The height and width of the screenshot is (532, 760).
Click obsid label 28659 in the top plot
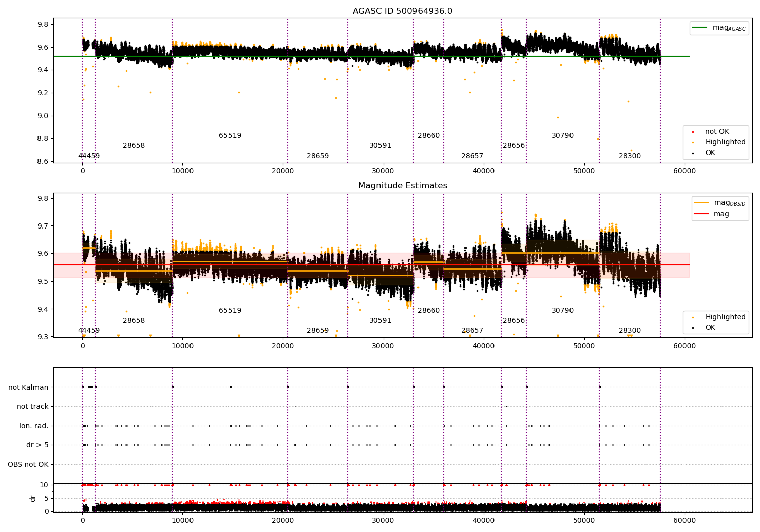click(318, 156)
